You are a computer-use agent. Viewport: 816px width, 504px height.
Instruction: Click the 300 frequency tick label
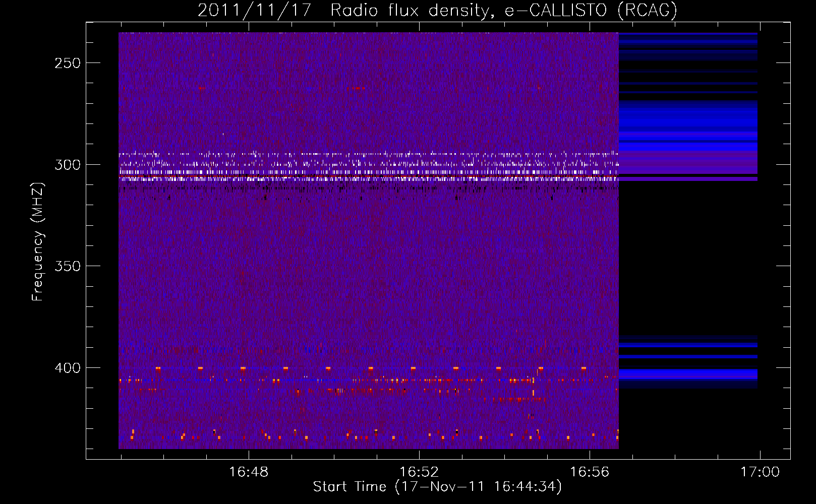pyautogui.click(x=68, y=165)
